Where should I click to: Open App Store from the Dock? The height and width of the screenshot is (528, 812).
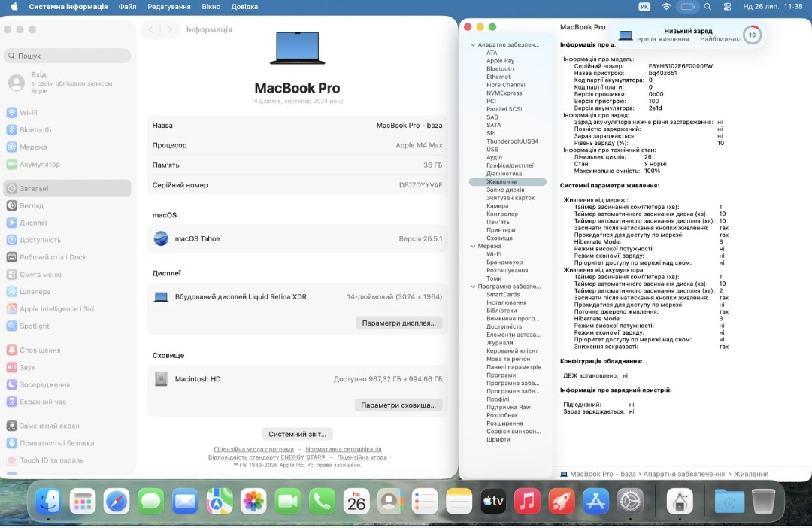point(595,501)
